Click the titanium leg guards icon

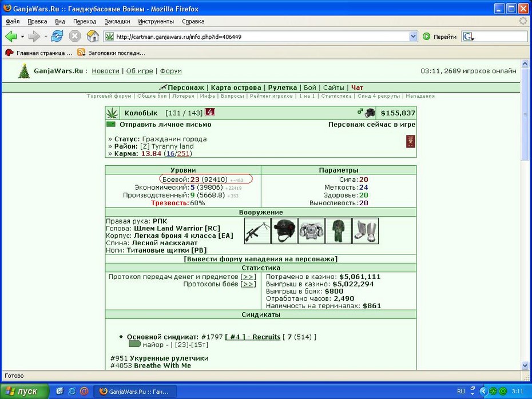[x=366, y=231]
